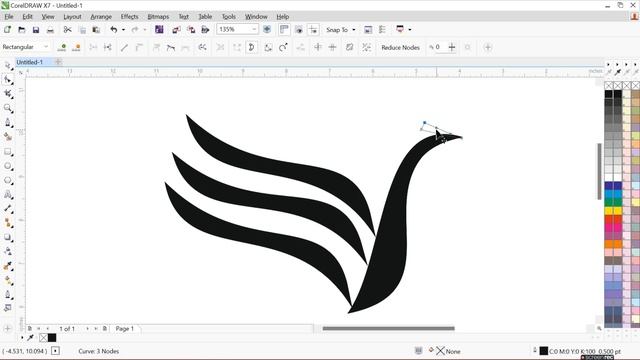Open zoom level dropdown

coord(254,29)
